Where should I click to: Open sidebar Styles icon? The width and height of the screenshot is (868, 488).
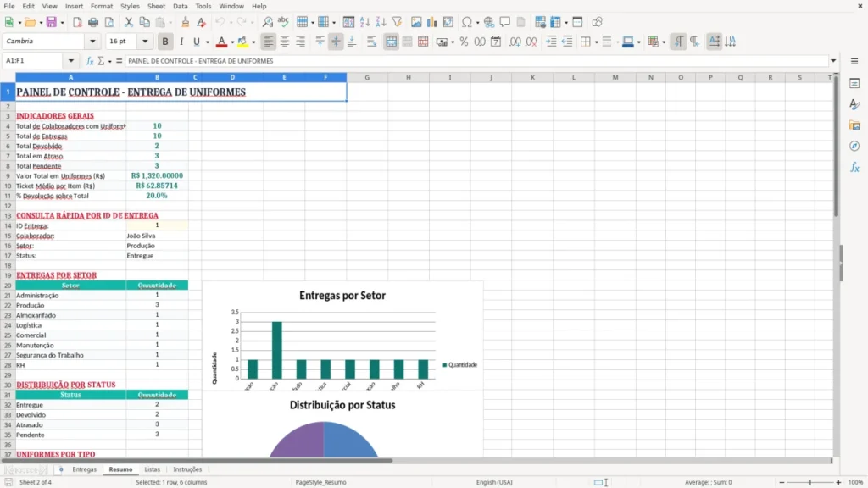point(854,104)
